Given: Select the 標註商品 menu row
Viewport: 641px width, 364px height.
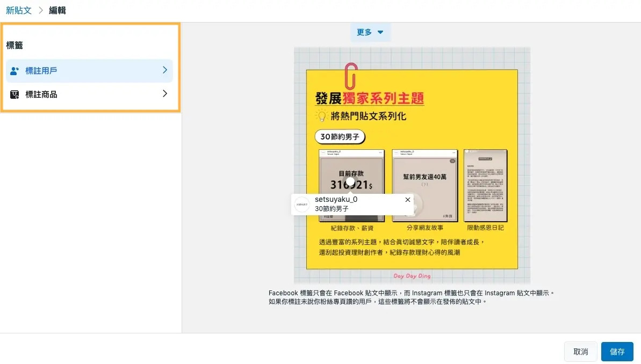Looking at the screenshot, I should click(x=90, y=94).
